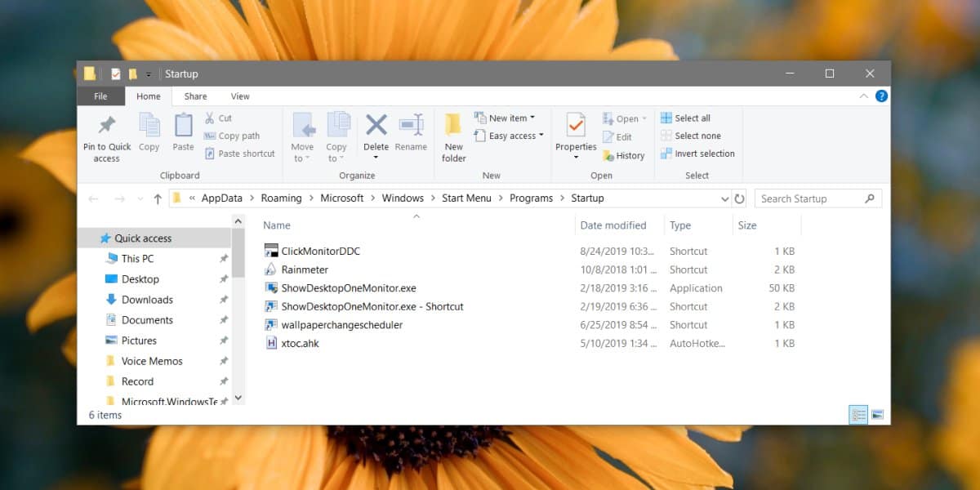Click Select all in ribbon
Viewport: 980px width, 490px height.
pyautogui.click(x=685, y=118)
